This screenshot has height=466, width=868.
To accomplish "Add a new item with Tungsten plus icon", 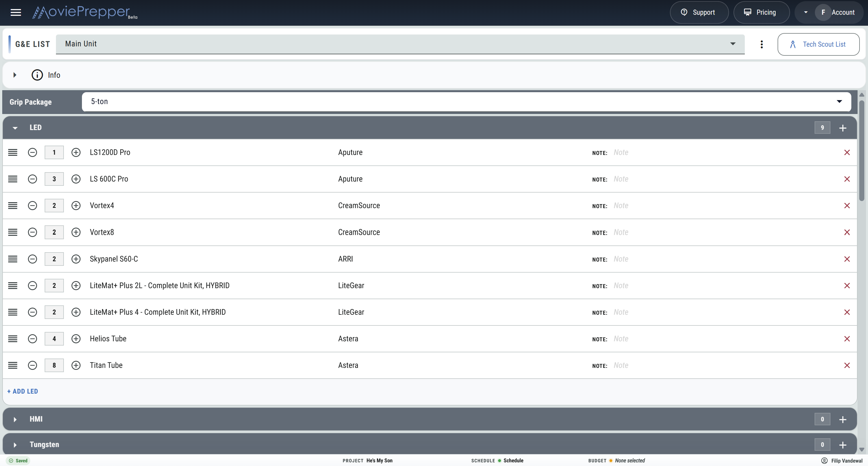I will (x=843, y=445).
